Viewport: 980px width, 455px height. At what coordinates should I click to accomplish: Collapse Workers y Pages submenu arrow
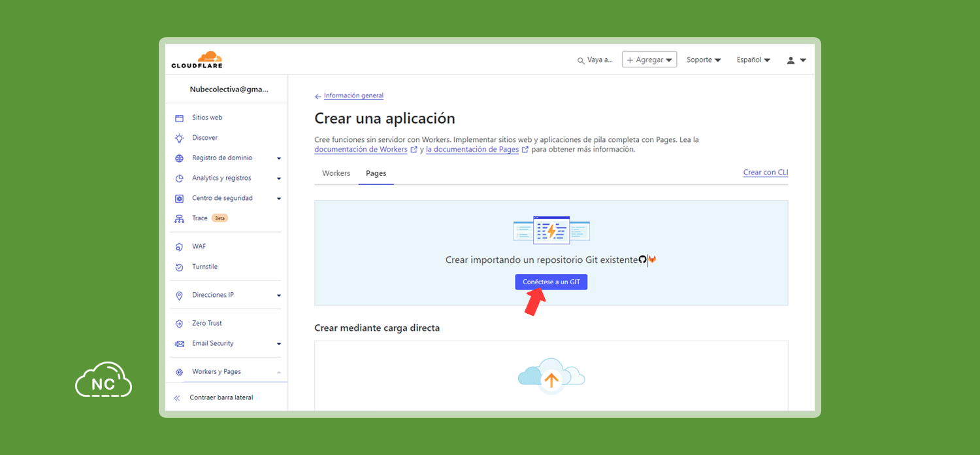click(279, 372)
